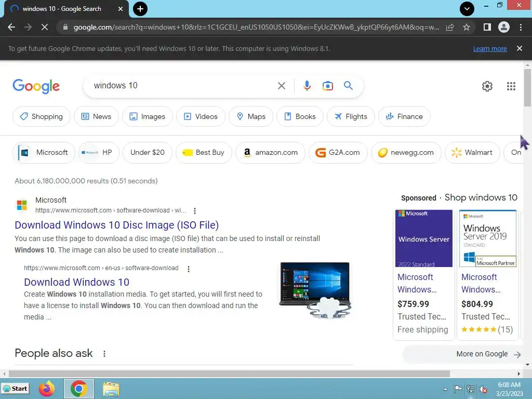Screen dimensions: 532x399
Task: Start voice search with the microphone
Action: click(307, 86)
